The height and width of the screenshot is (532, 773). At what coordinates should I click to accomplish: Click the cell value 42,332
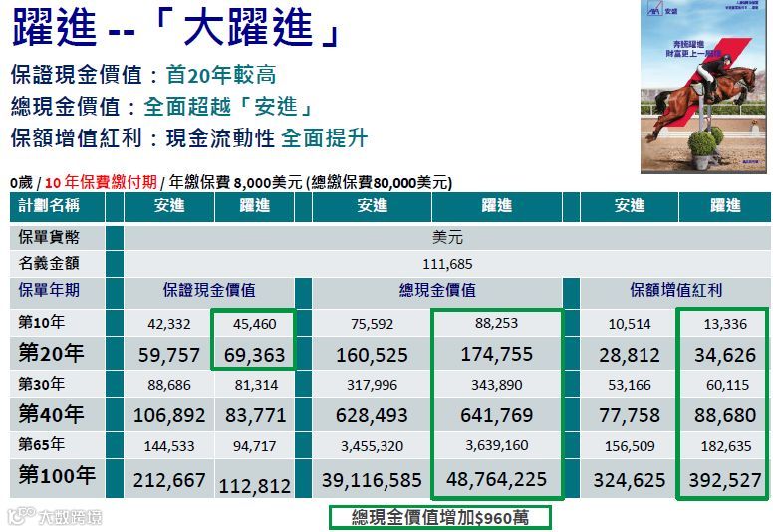(169, 324)
